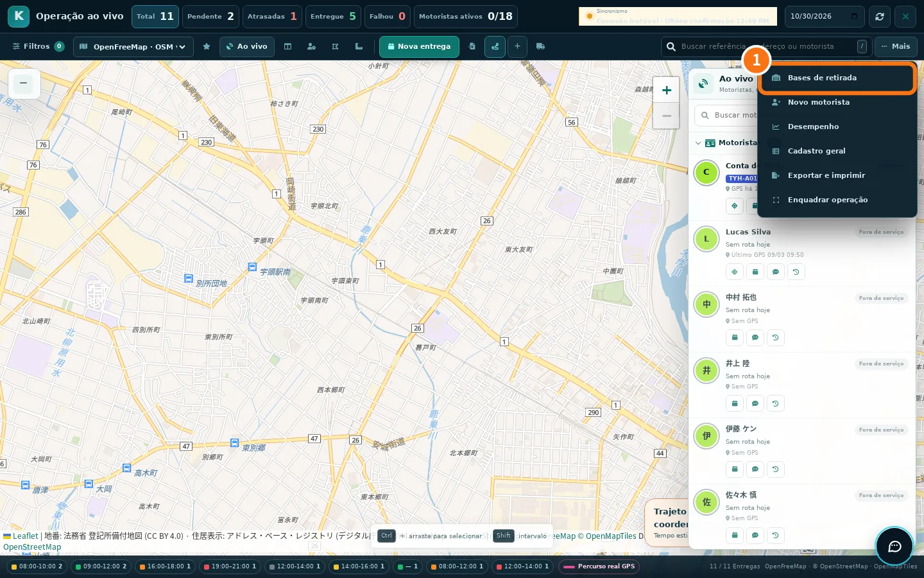Zoom in with the map plus button

coord(667,91)
